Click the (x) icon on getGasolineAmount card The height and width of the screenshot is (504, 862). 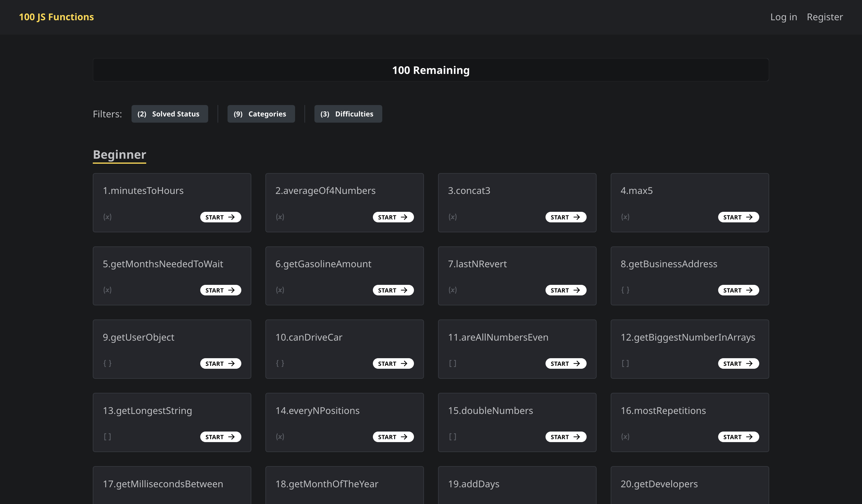coord(280,290)
